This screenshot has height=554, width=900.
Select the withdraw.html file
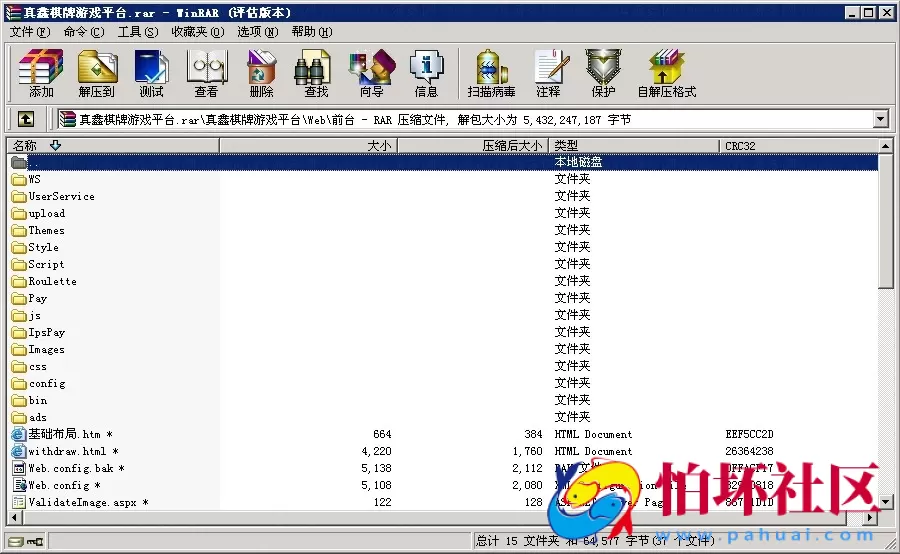click(x=65, y=451)
